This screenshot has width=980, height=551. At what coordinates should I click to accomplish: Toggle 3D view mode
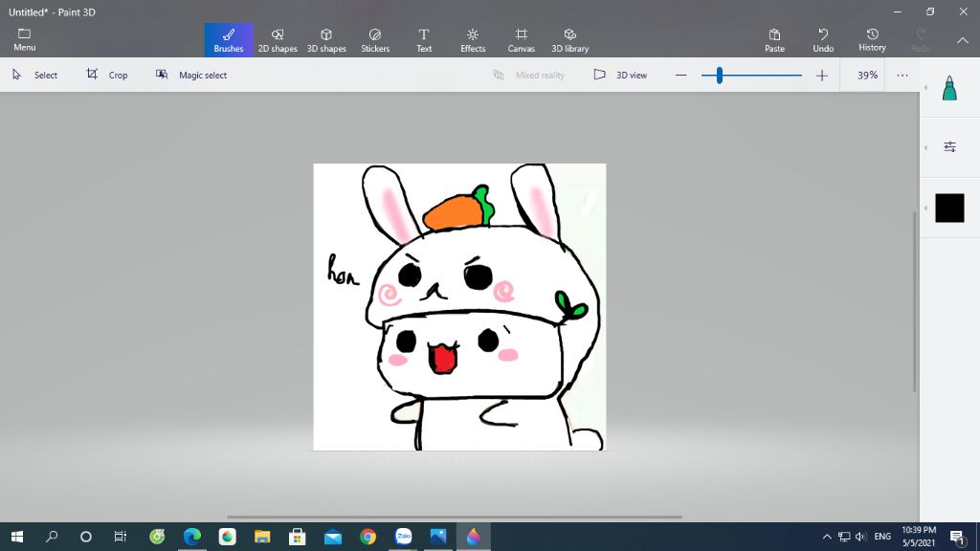click(620, 75)
